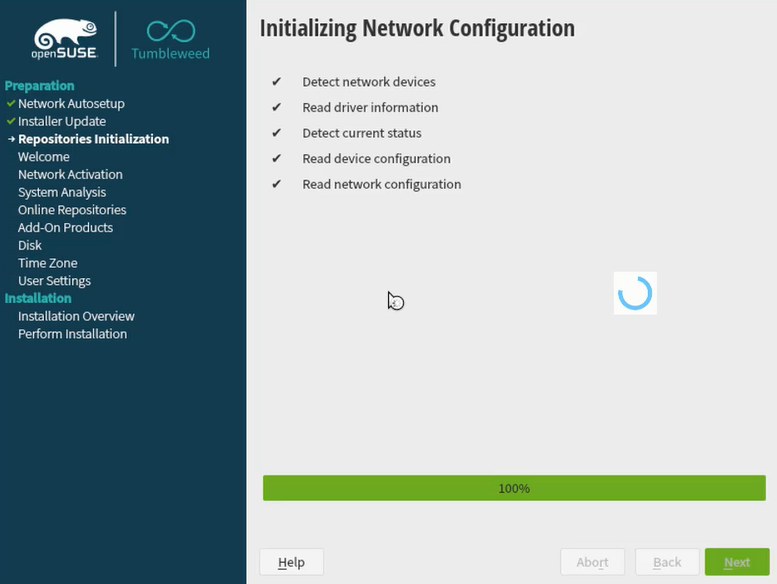Select the Welcome step in sidebar
Viewport: 777px width, 584px height.
[x=44, y=157]
